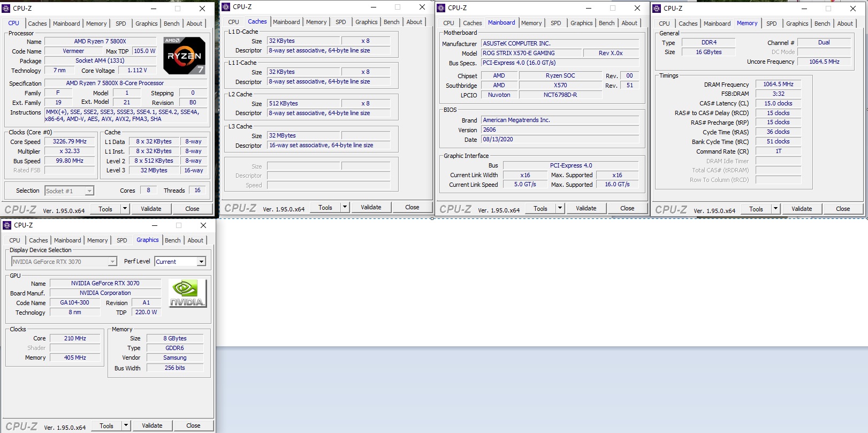This screenshot has width=868, height=433.
Task: Click the Close button in the Caches window
Action: [x=412, y=207]
